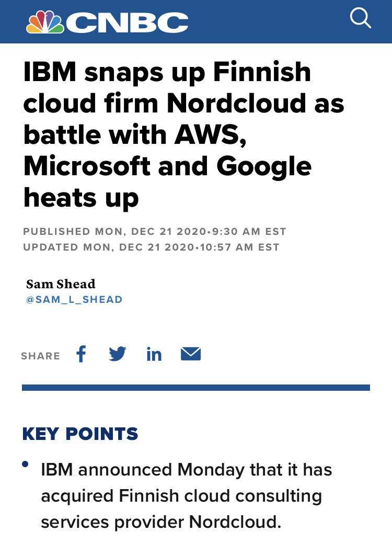392x543 pixels.
Task: Click the SHARE label
Action: (x=40, y=356)
